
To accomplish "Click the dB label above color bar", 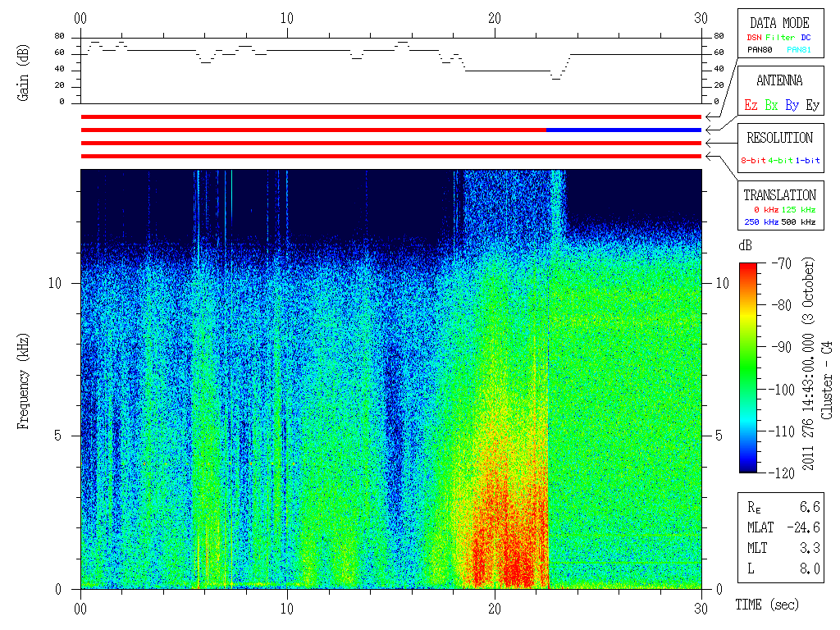I will click(x=745, y=246).
